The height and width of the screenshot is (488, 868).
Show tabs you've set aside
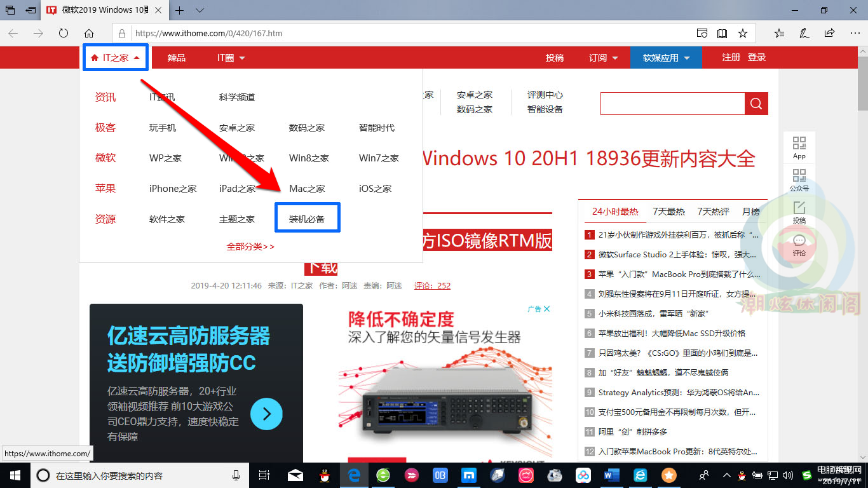point(10,10)
